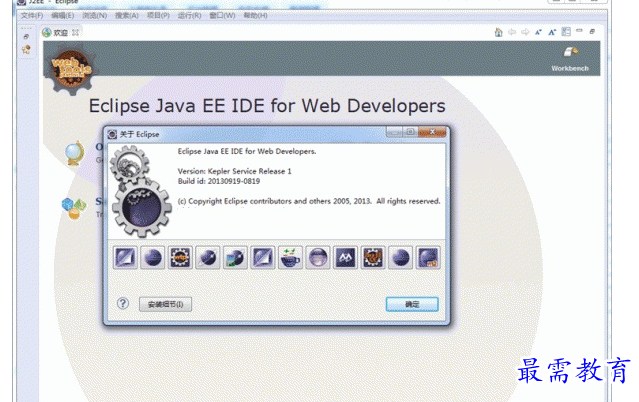Open the 帮助(H) menu
Screen dimensions: 639x402
click(256, 15)
